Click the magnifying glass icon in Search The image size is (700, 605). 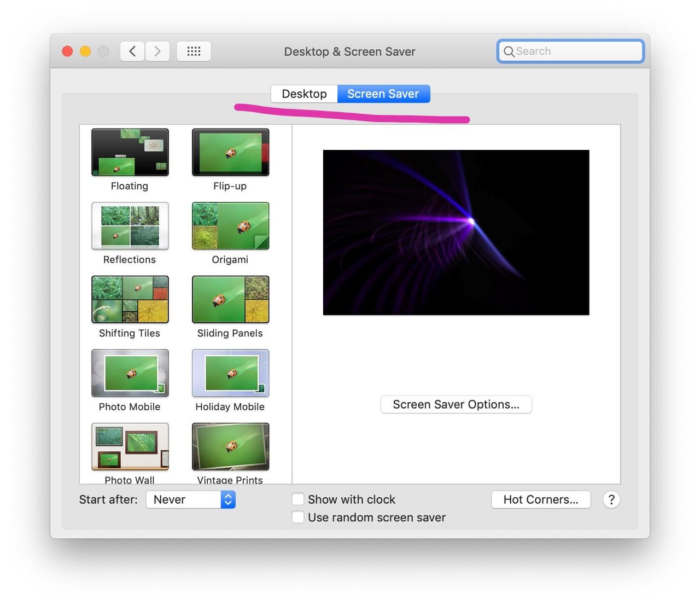click(509, 51)
